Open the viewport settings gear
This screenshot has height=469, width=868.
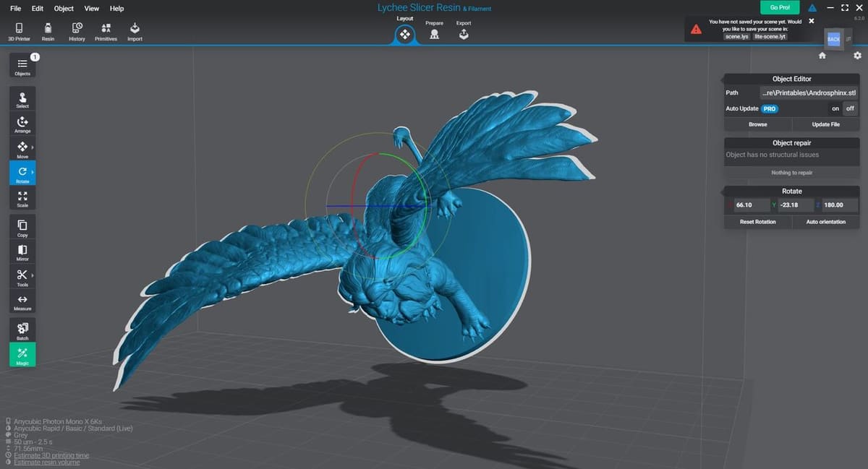(x=857, y=56)
